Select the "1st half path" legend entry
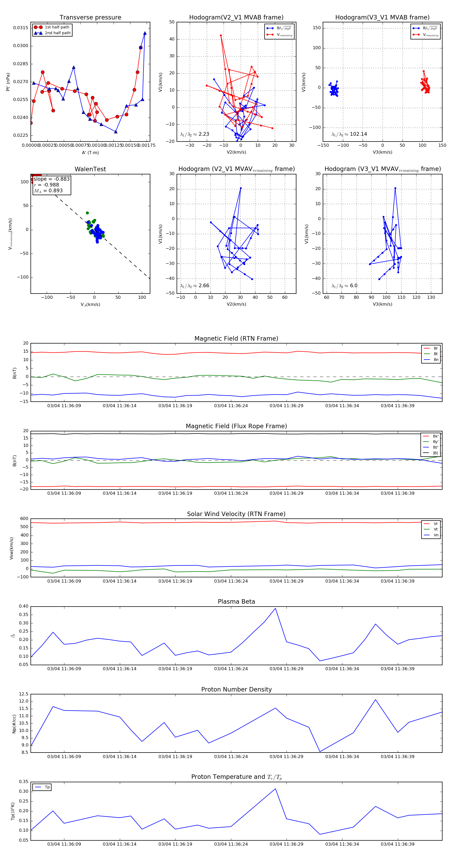Viewport: 473px width, 868px height. [52, 27]
